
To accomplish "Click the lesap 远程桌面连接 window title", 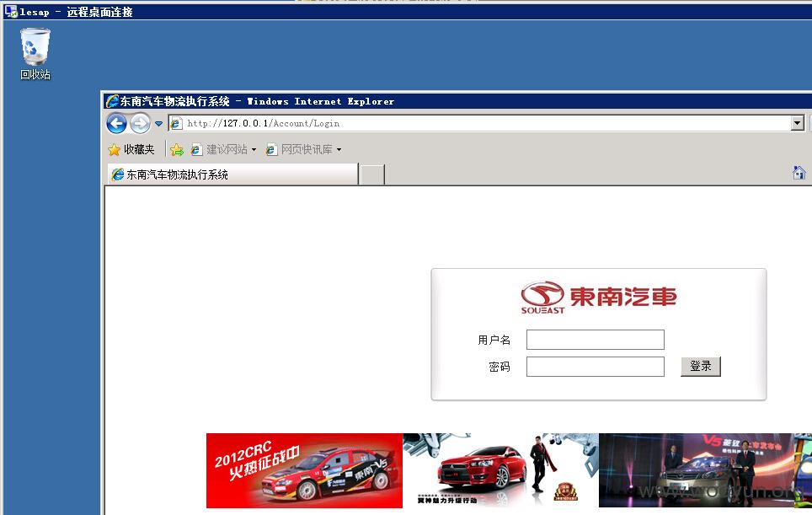I will point(76,12).
